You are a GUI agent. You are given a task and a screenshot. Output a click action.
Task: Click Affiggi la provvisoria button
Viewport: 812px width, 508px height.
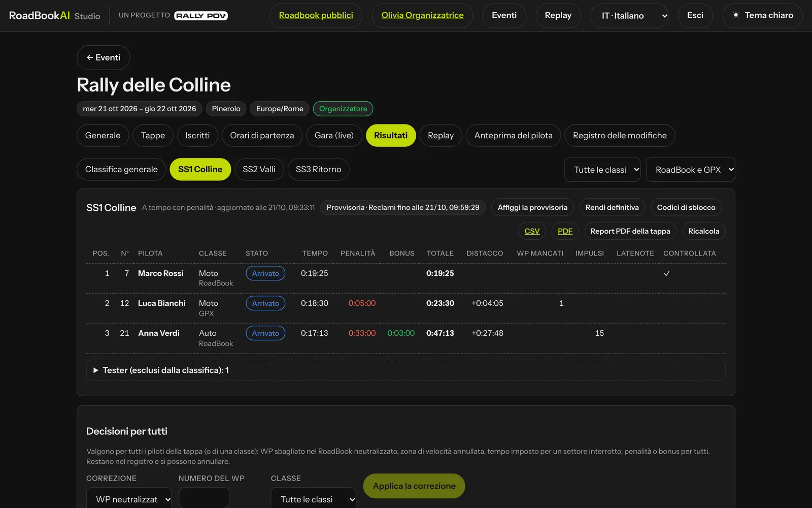tap(532, 207)
